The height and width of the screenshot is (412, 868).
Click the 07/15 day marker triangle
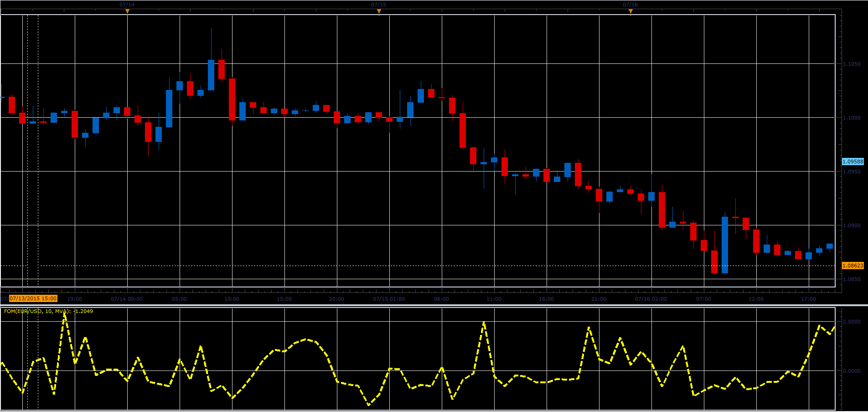(379, 11)
